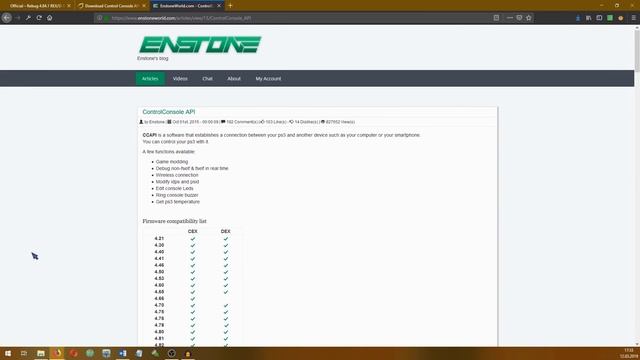Viewport: 640px width, 360px height.
Task: Click the 4.21 firmware row label
Action: click(x=159, y=238)
